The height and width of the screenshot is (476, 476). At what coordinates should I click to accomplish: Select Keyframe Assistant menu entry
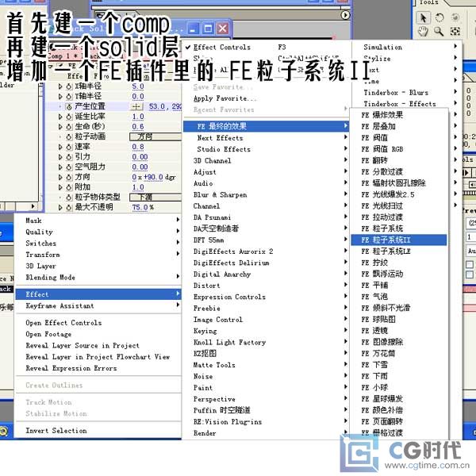98,305
